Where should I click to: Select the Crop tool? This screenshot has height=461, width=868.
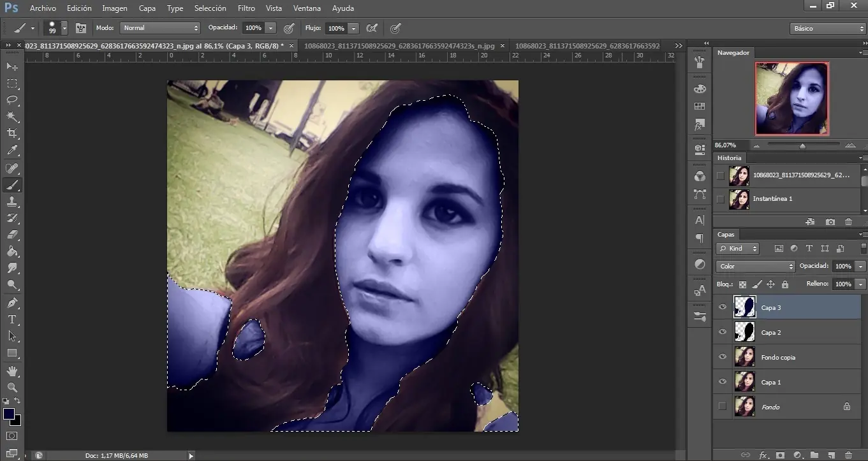point(12,133)
